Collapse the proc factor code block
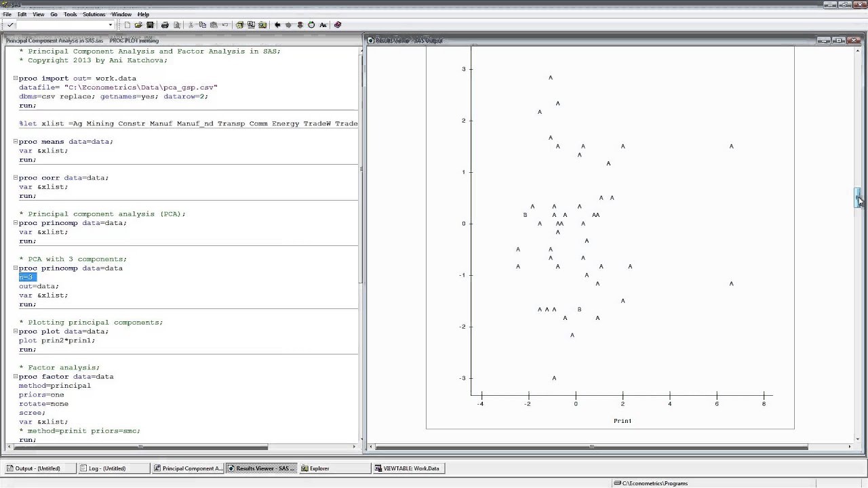The image size is (868, 488). pyautogui.click(x=15, y=377)
